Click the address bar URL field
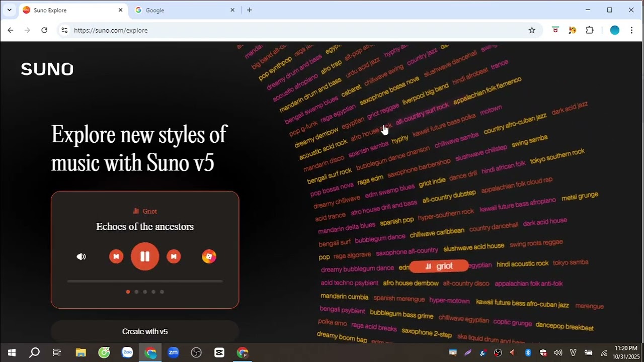Image resolution: width=644 pixels, height=362 pixels. (x=297, y=30)
